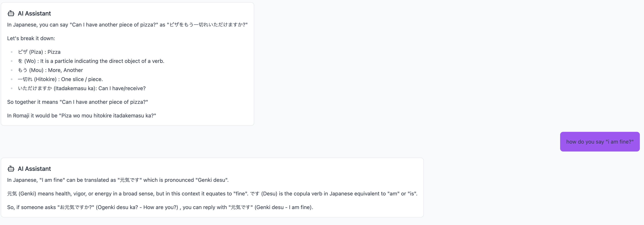Click the "Let's break it down:" line

coord(31,38)
